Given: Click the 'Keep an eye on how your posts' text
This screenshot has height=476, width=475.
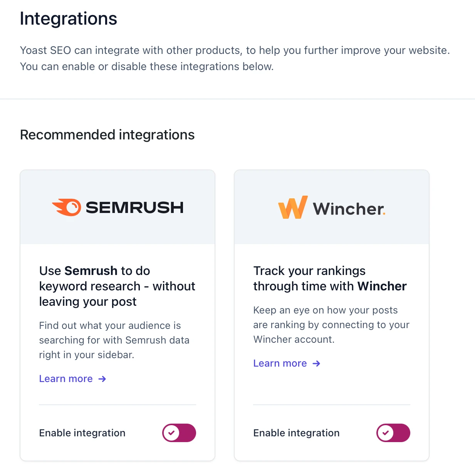Looking at the screenshot, I should pos(331,325).
